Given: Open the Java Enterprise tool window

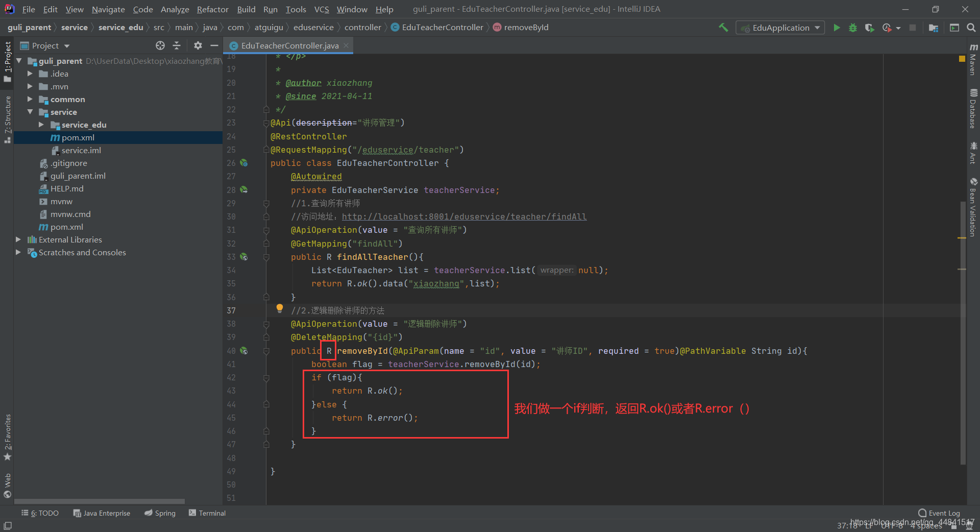Looking at the screenshot, I should (x=102, y=513).
